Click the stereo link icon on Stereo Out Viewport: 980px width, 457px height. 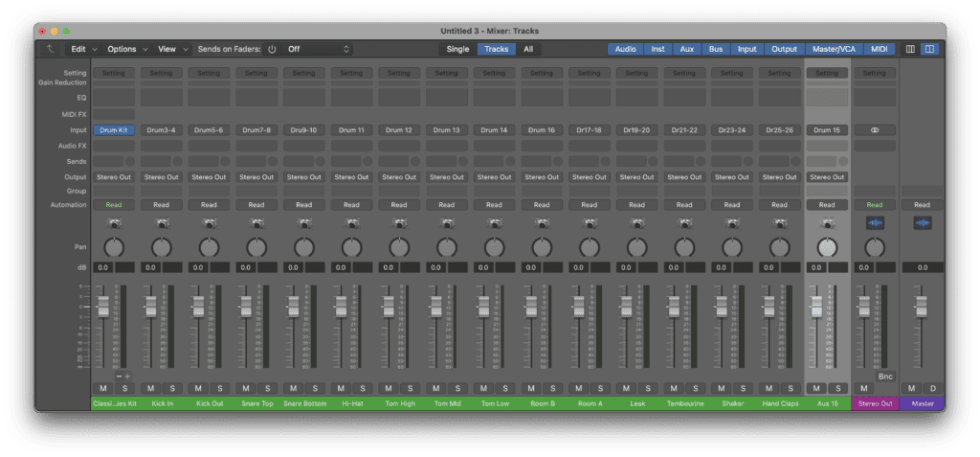875,130
